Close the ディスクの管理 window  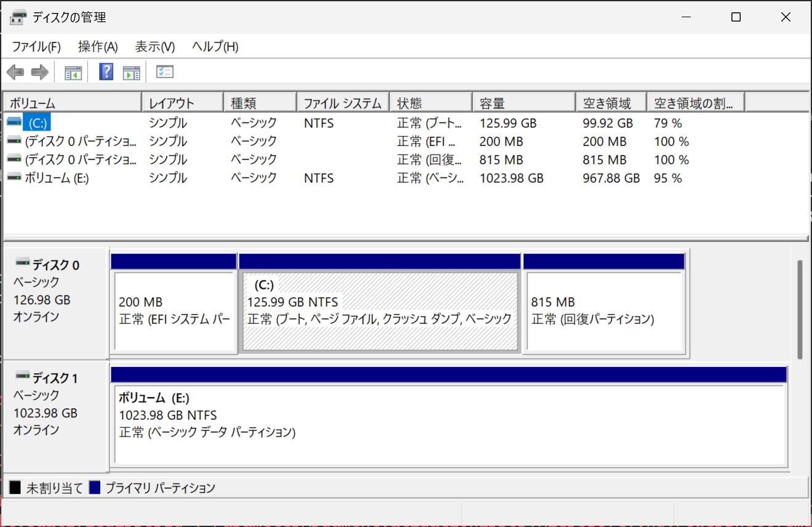[786, 17]
